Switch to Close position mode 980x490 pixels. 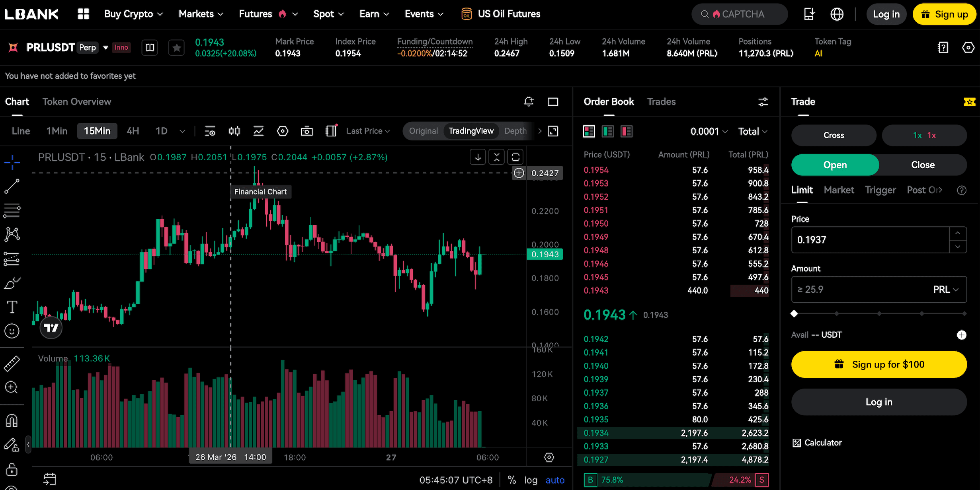click(x=923, y=165)
